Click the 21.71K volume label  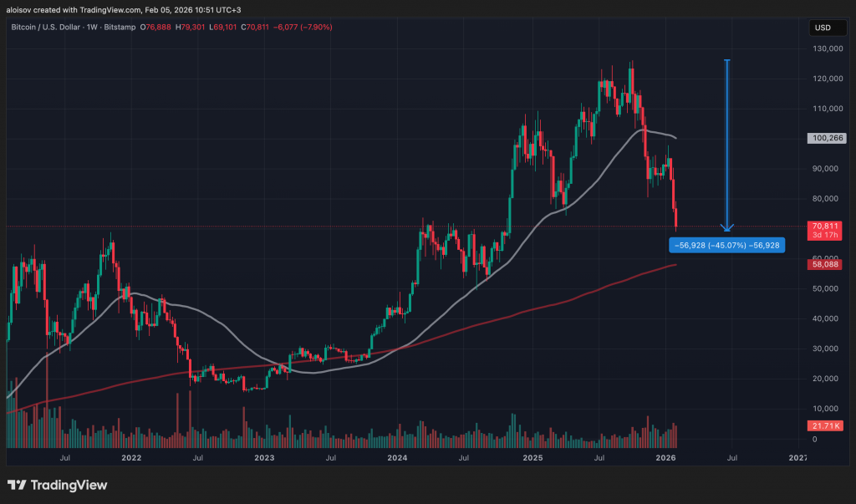click(824, 426)
